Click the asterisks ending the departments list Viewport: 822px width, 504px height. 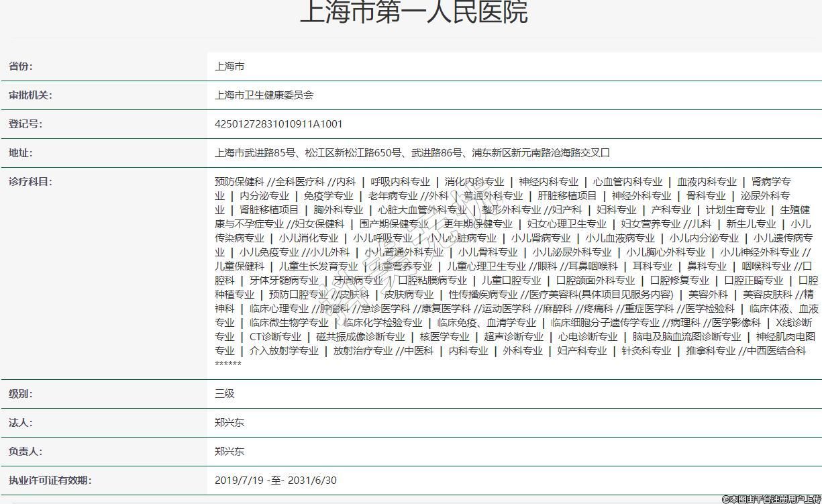point(228,364)
